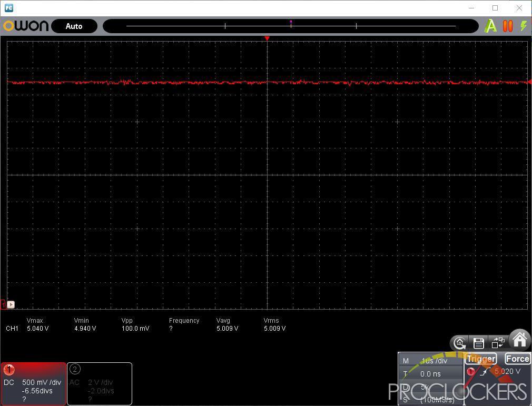The width and height of the screenshot is (532, 406).
Task: Click the Force trigger button
Action: pos(517,359)
